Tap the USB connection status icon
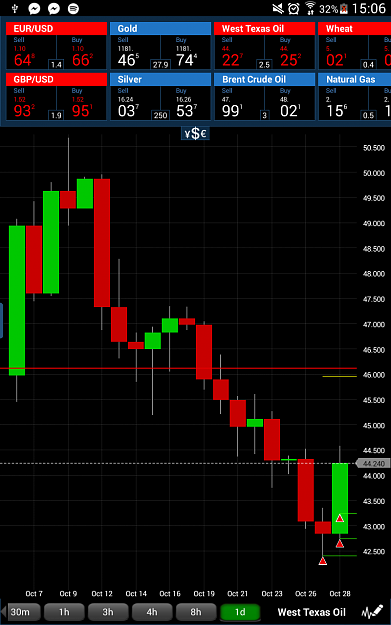391x625 pixels. (x=15, y=8)
